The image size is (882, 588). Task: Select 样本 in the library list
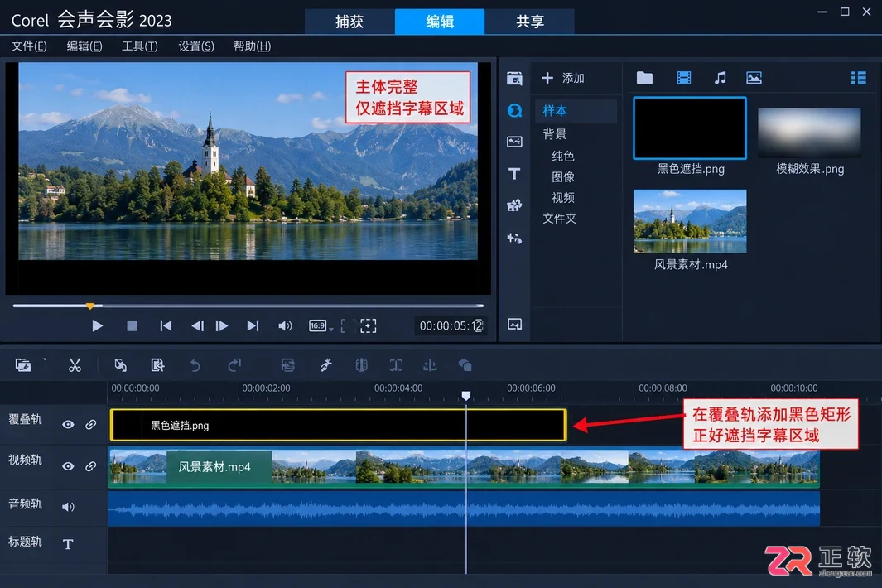click(576, 111)
